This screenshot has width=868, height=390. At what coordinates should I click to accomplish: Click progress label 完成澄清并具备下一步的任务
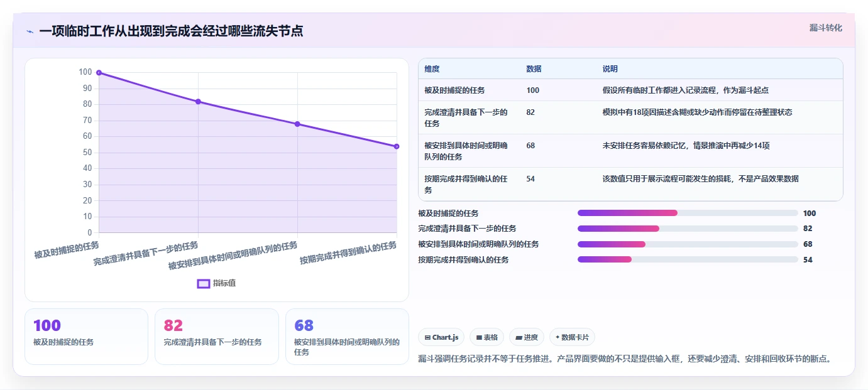pyautogui.click(x=467, y=229)
